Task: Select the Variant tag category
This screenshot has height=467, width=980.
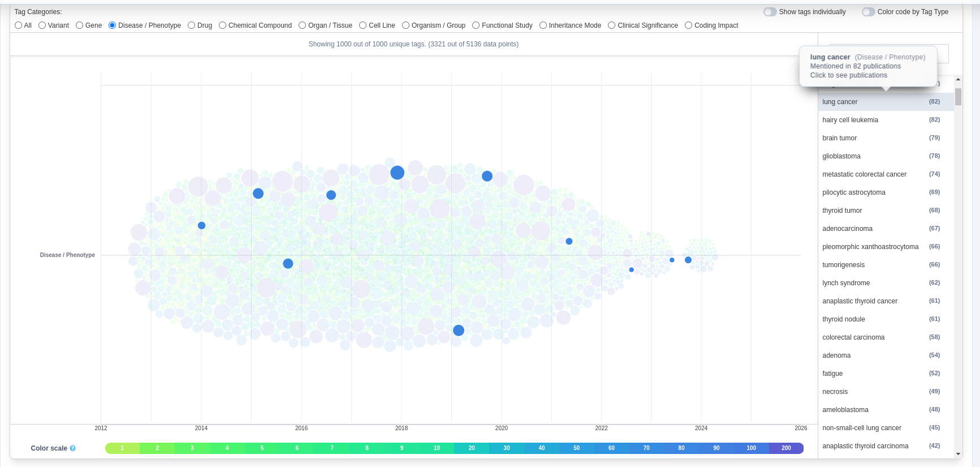Action: (x=42, y=25)
